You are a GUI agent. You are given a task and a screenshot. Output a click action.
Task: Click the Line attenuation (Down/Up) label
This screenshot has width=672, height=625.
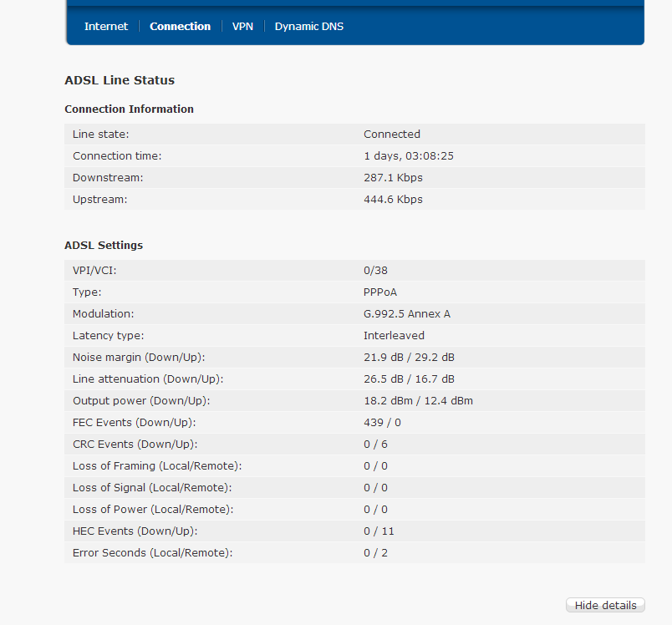point(148,379)
